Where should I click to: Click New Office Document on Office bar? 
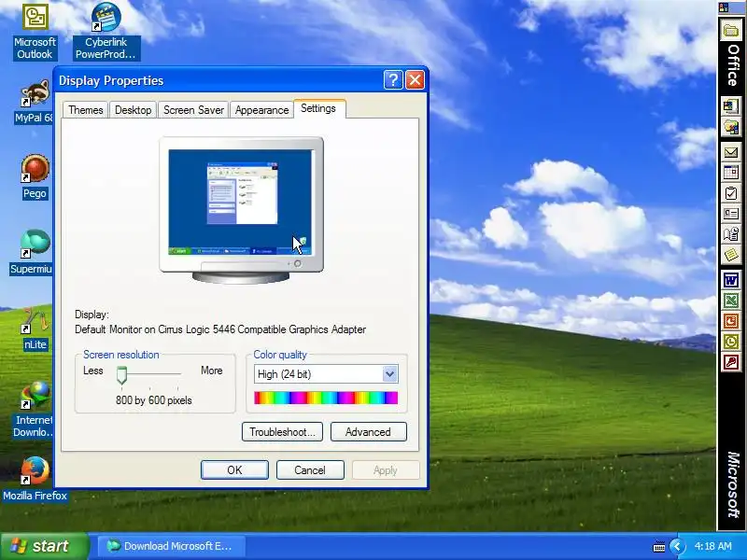(731, 105)
